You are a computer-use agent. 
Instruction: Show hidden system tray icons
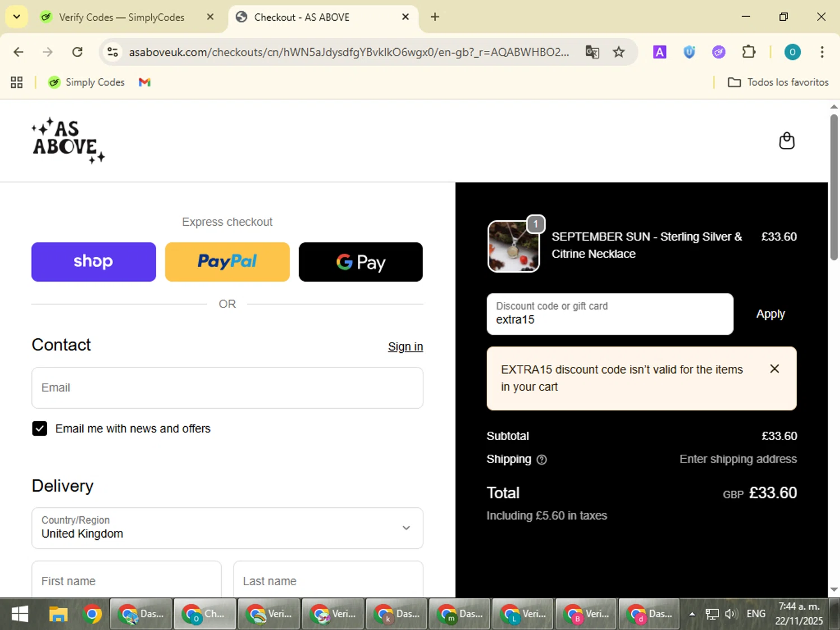(692, 614)
